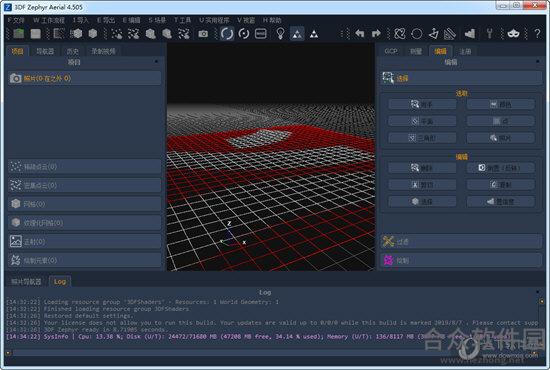The height and width of the screenshot is (370, 550).
Task: Switch to the GCP tab in right panel
Action: click(391, 51)
